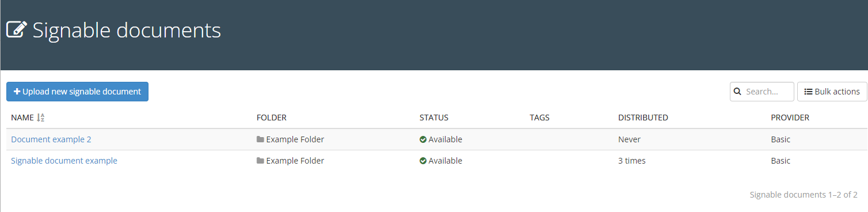Click the FOLDER column header
This screenshot has height=212, width=868.
pos(272,118)
